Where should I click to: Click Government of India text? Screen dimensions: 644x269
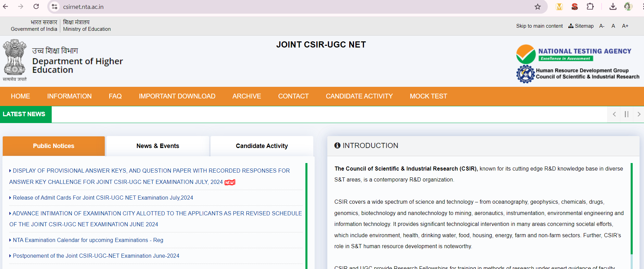point(34,29)
